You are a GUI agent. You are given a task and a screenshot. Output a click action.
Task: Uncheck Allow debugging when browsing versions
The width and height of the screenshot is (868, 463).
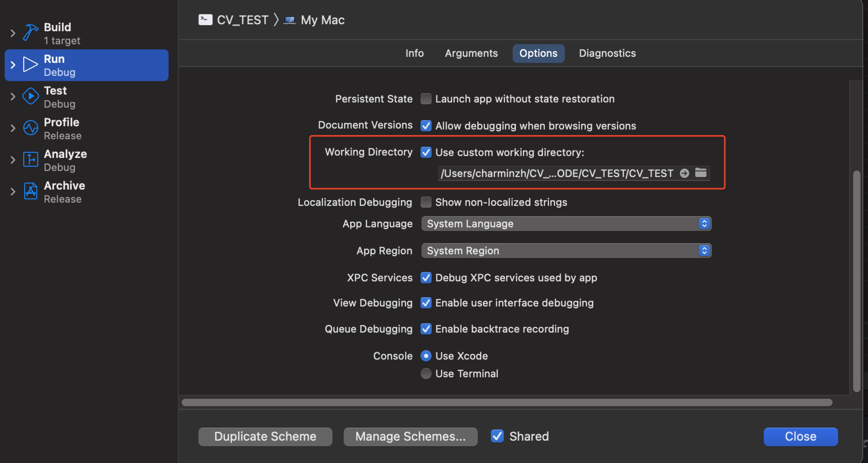coord(426,126)
